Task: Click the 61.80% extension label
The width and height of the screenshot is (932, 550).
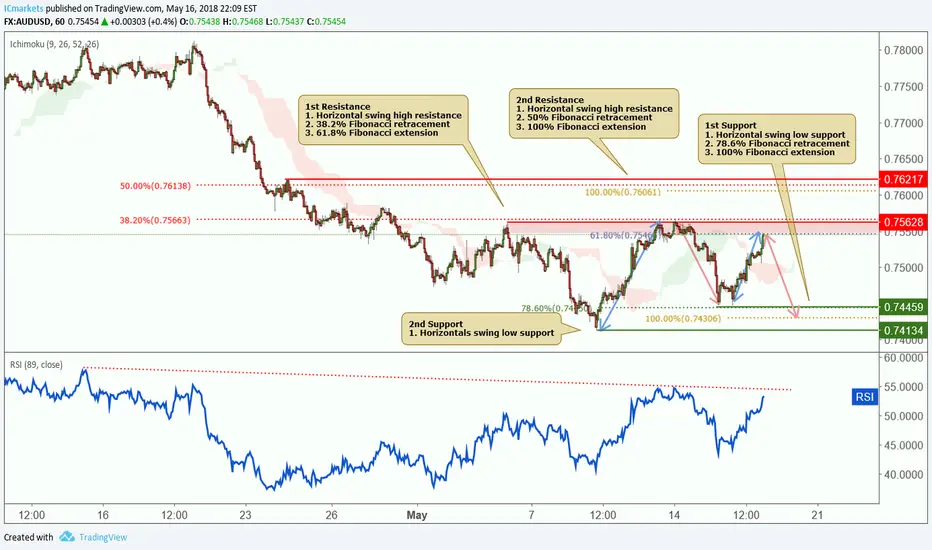Action: coord(624,235)
